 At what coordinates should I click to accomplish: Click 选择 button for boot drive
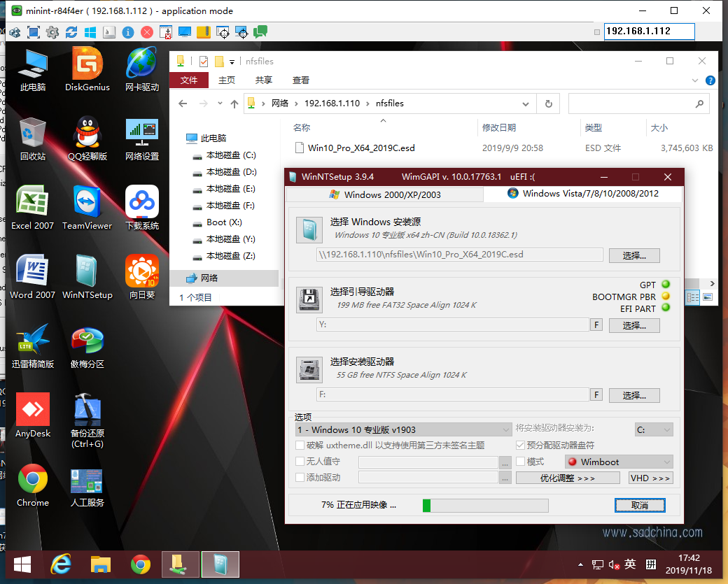tap(634, 325)
